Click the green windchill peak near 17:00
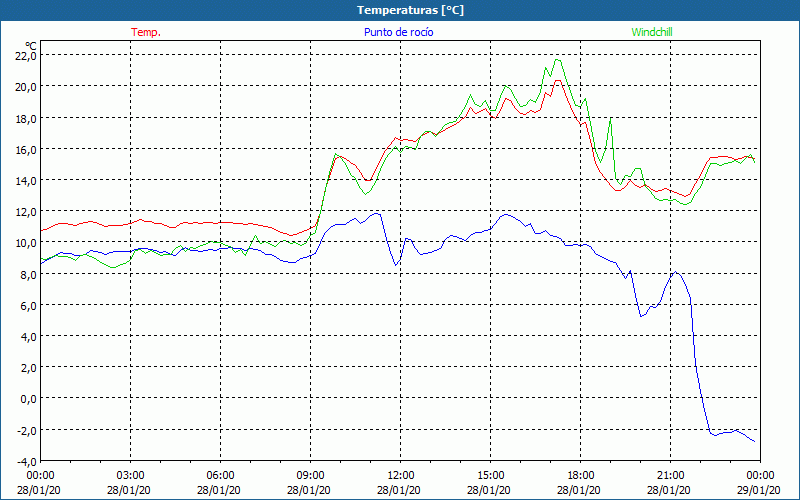This screenshot has width=800, height=500. [557, 60]
